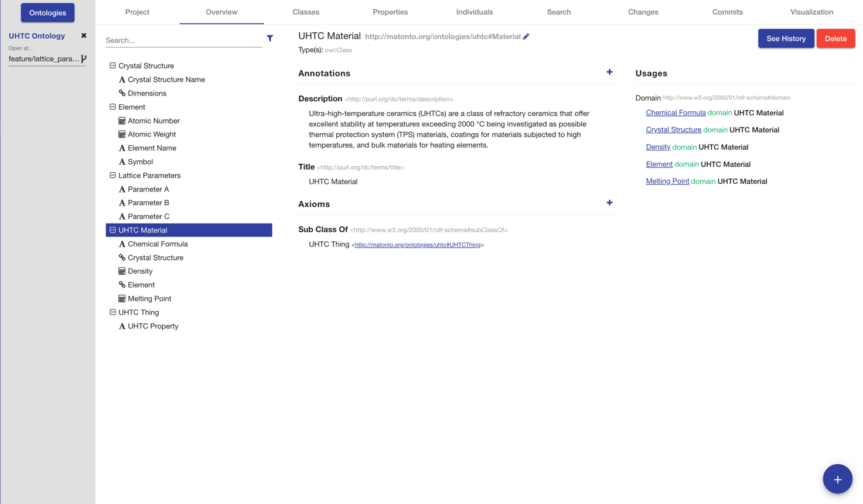The width and height of the screenshot is (863, 504).
Task: Click the red Delete button
Action: tap(835, 38)
